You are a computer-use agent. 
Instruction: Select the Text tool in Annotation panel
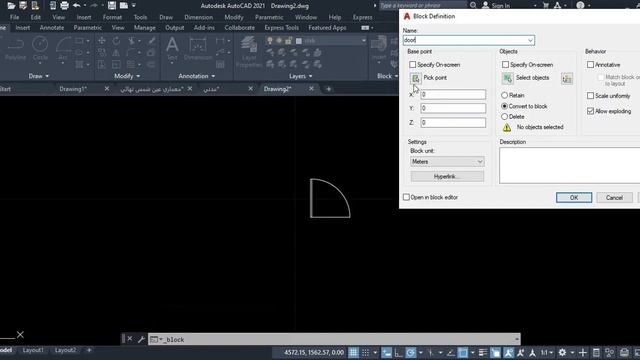coord(172,48)
